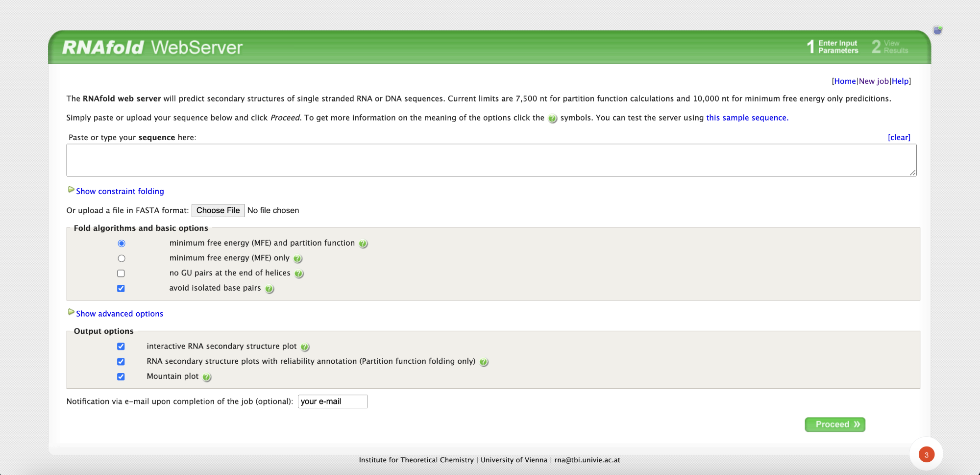Open help for reliability annotation plots
The height and width of the screenshot is (475, 980).
(x=484, y=362)
